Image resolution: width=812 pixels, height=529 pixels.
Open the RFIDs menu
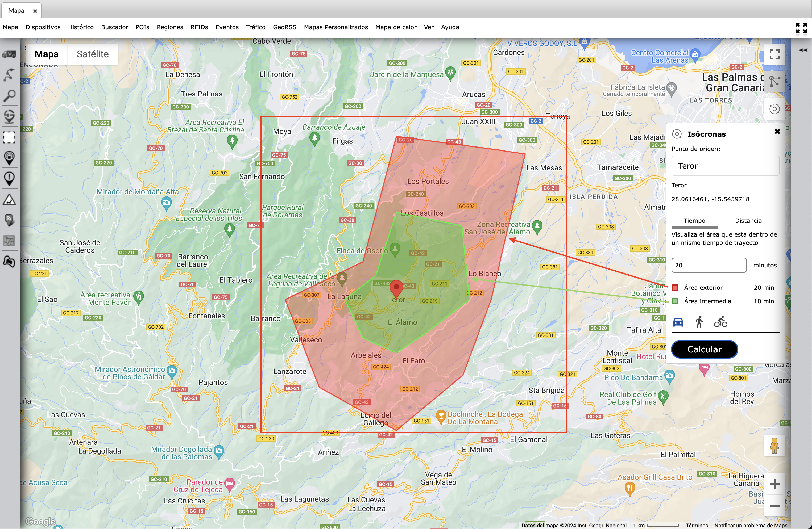(199, 27)
